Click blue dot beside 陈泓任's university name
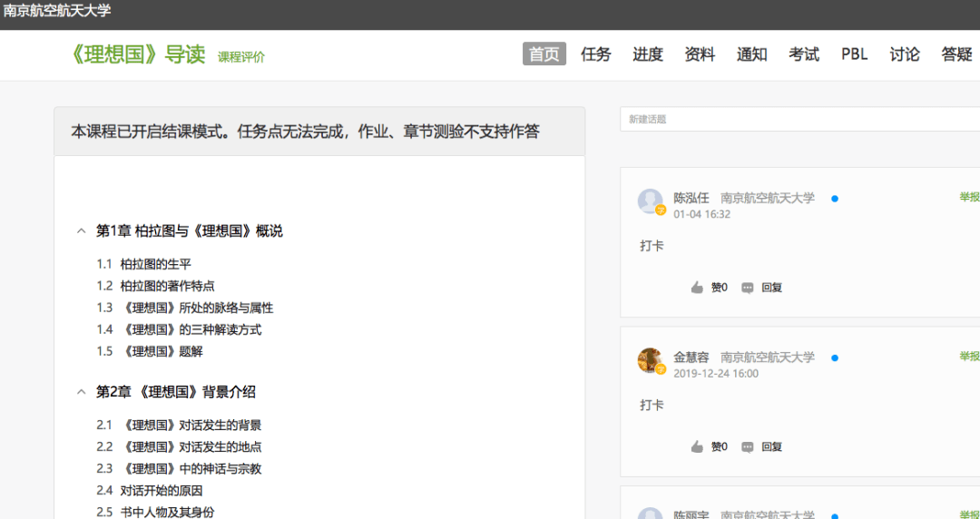980x519 pixels. [835, 199]
